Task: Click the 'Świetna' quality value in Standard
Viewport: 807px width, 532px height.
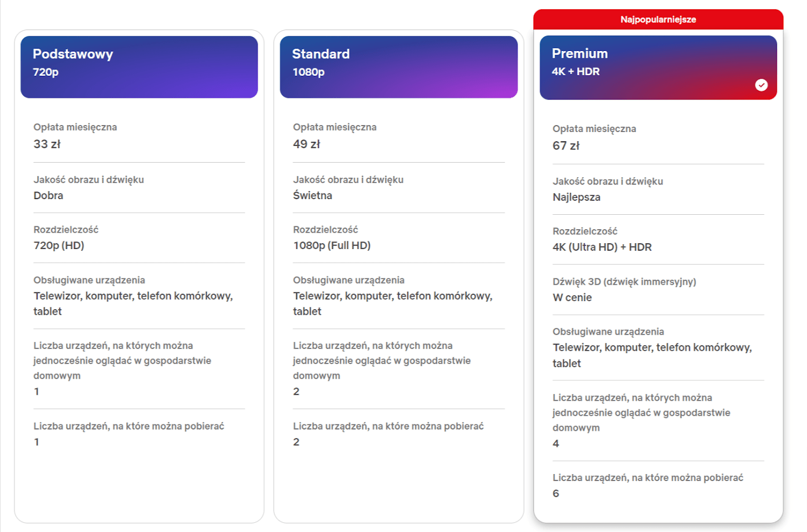Action: click(312, 196)
